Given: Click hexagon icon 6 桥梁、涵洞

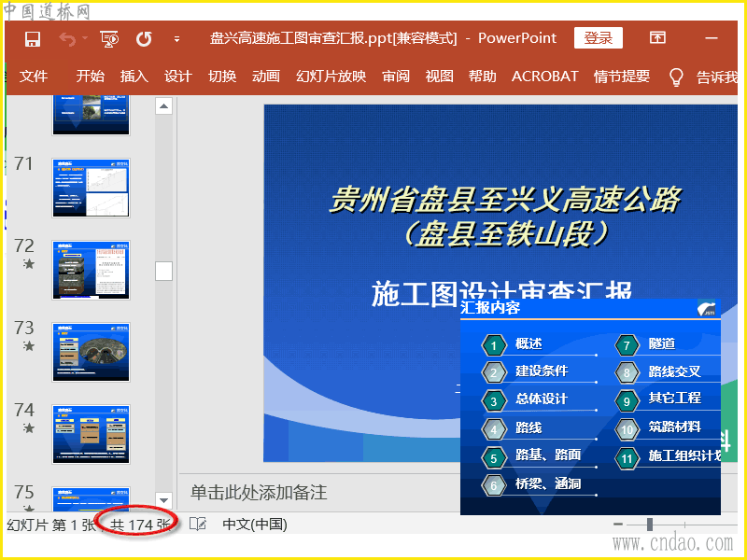Looking at the screenshot, I should 494,485.
